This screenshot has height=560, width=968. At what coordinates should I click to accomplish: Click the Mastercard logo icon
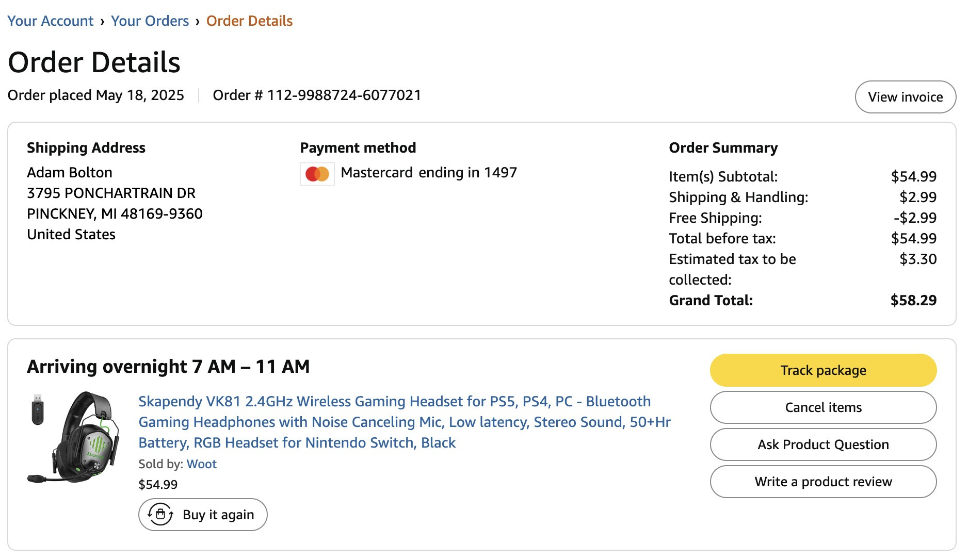tap(317, 174)
